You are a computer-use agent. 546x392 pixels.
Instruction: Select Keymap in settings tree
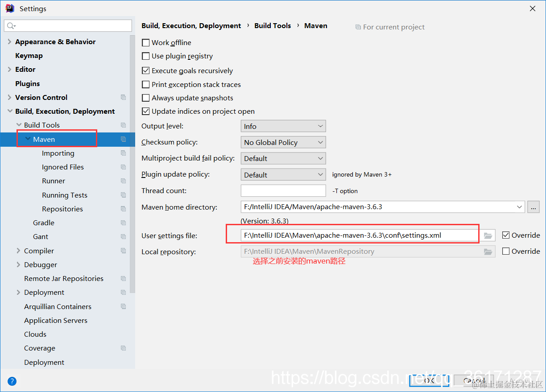pos(29,56)
